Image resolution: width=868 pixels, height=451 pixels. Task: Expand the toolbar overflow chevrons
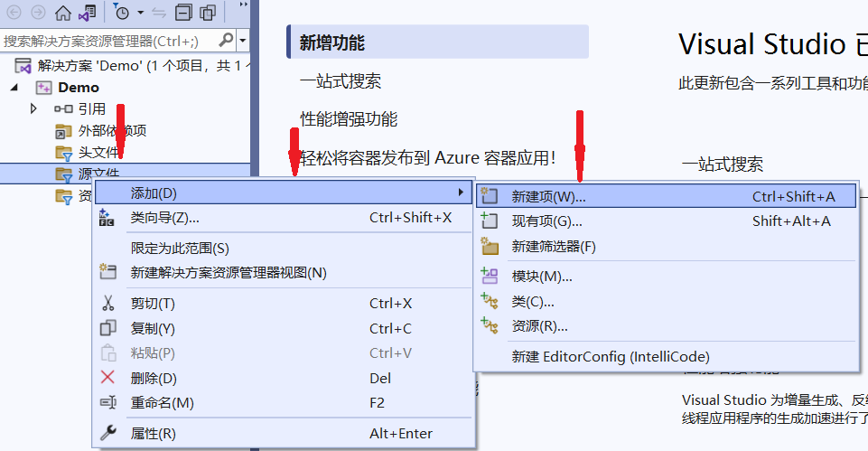point(243,5)
